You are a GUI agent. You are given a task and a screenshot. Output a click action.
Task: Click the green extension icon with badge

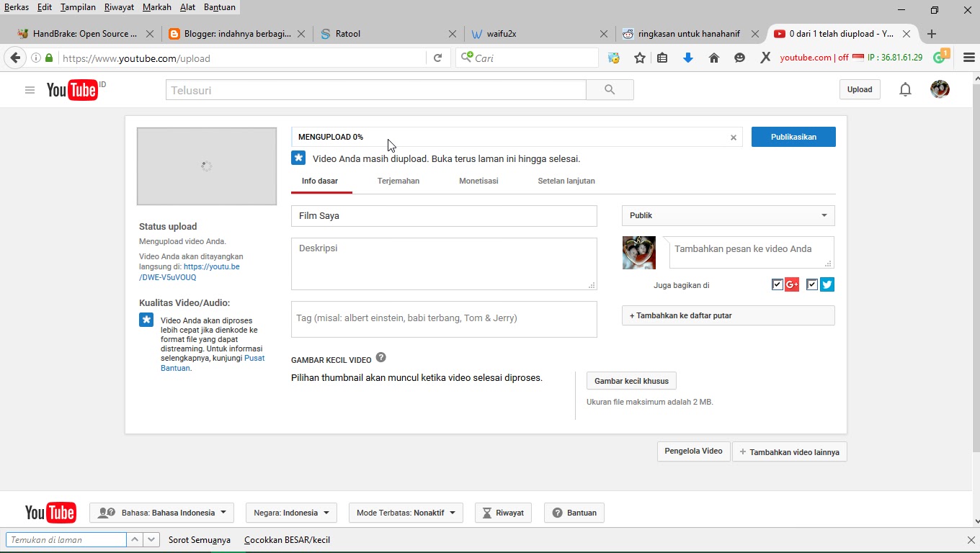tap(940, 57)
